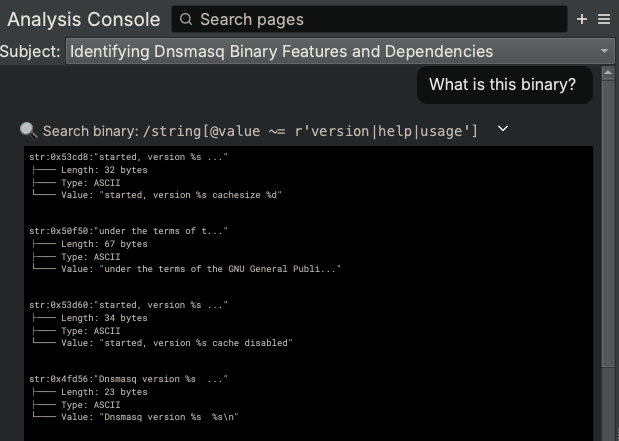
Task: Click into the Search pages field
Action: point(370,19)
